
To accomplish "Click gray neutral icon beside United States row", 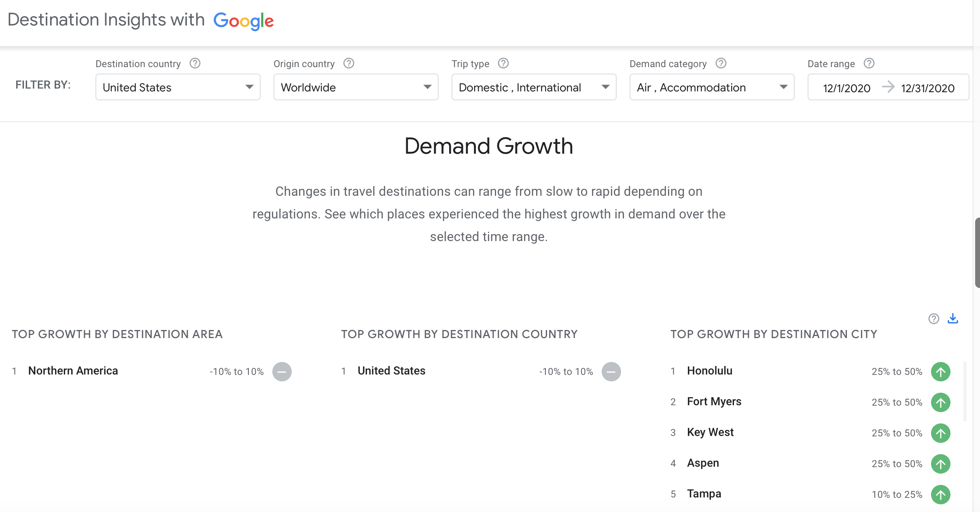I will 611,372.
